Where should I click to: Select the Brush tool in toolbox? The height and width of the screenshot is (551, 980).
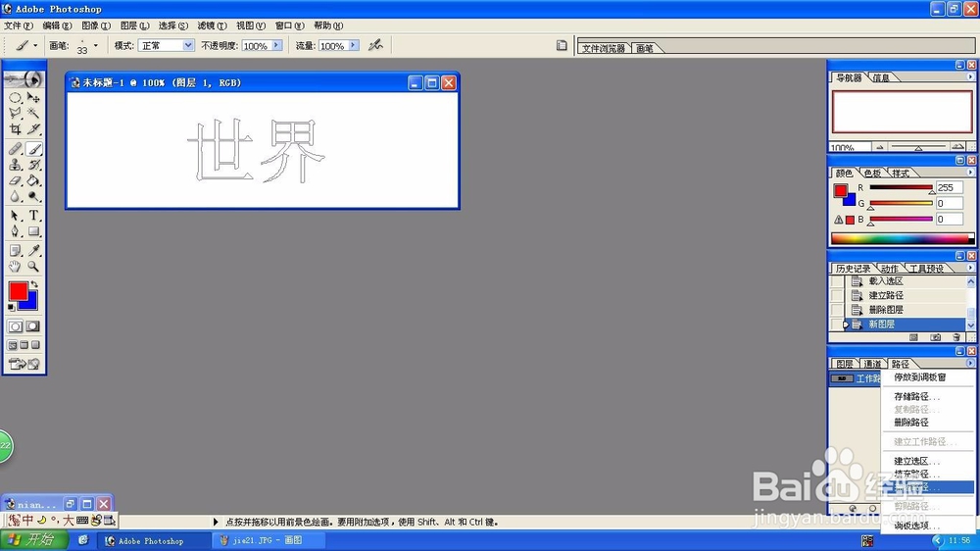33,149
